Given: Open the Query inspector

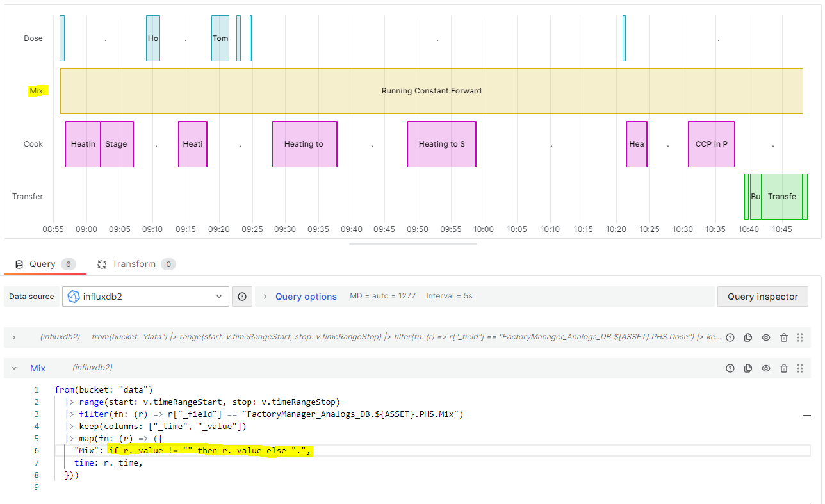Looking at the screenshot, I should pyautogui.click(x=762, y=296).
